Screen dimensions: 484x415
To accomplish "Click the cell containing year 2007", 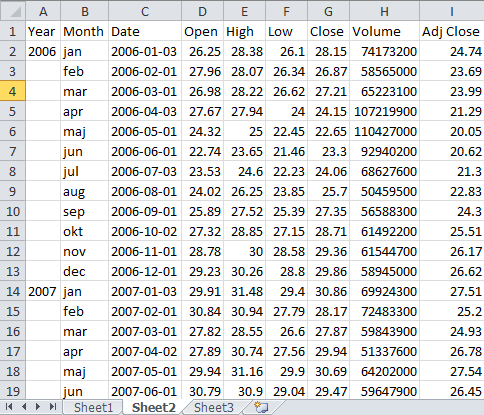I will tap(43, 291).
